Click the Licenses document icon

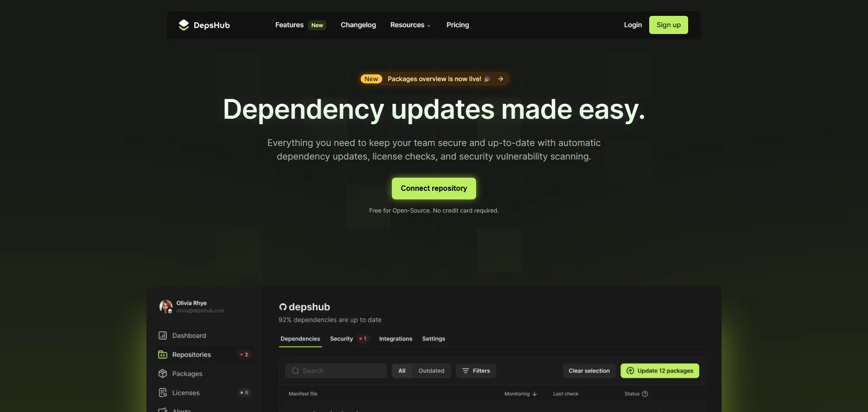[163, 393]
